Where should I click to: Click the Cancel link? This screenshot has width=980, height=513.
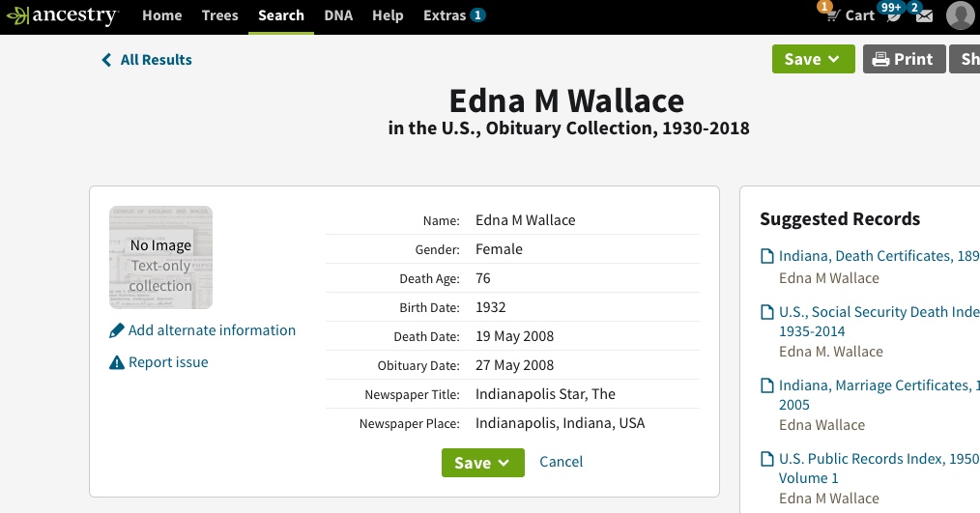coord(561,462)
